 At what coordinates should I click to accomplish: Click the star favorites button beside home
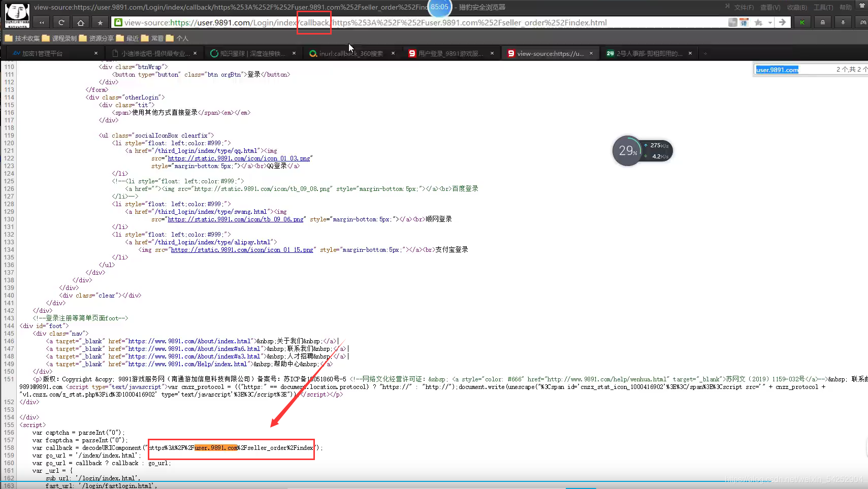point(100,22)
